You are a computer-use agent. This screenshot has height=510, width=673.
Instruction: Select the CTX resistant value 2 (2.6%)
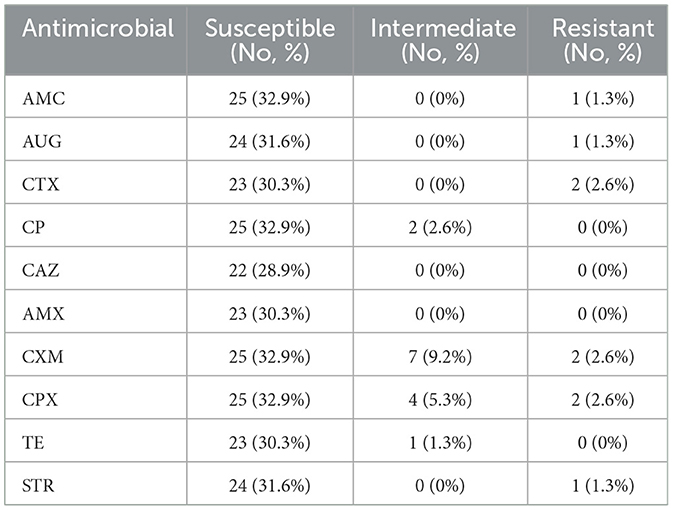click(596, 184)
